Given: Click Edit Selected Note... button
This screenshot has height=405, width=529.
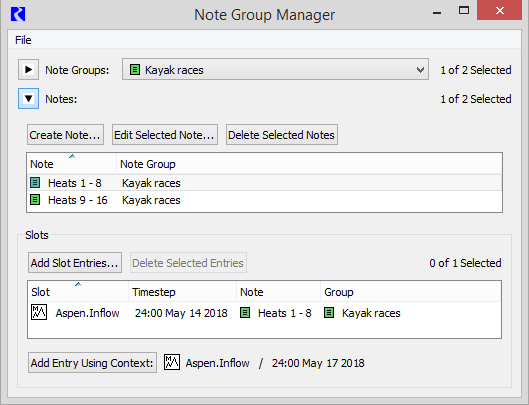Looking at the screenshot, I should pos(165,135).
